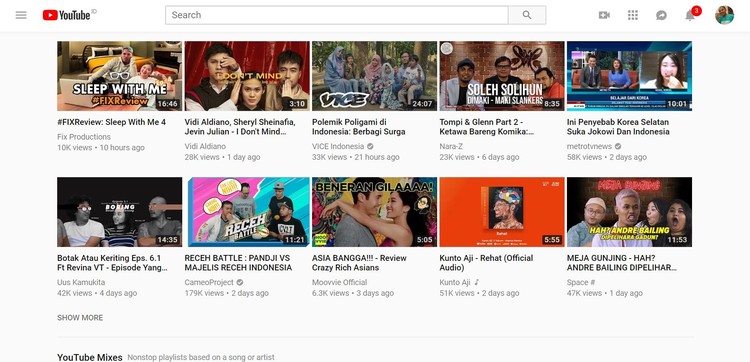Open the account avatar menu
750x362 pixels.
724,15
